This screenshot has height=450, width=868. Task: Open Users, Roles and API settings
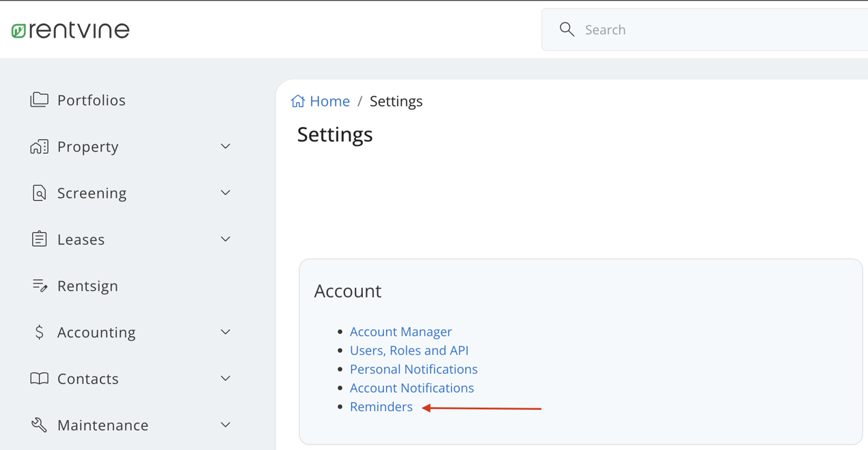(x=409, y=350)
